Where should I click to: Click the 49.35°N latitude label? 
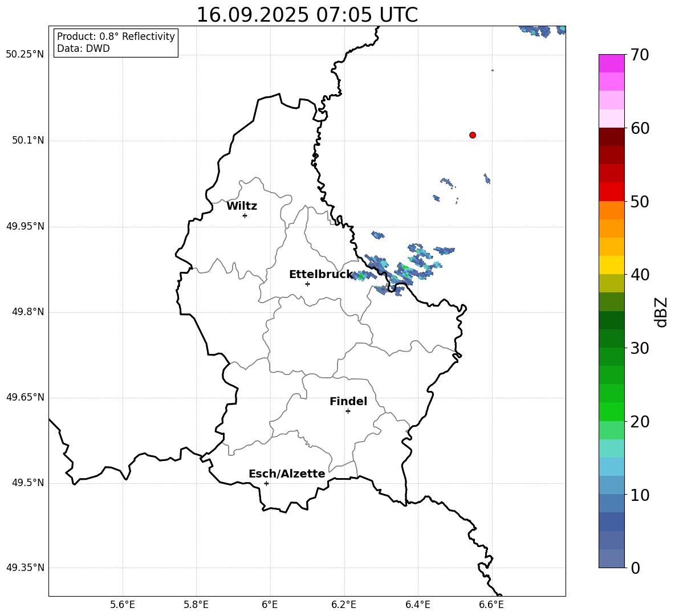[25, 568]
